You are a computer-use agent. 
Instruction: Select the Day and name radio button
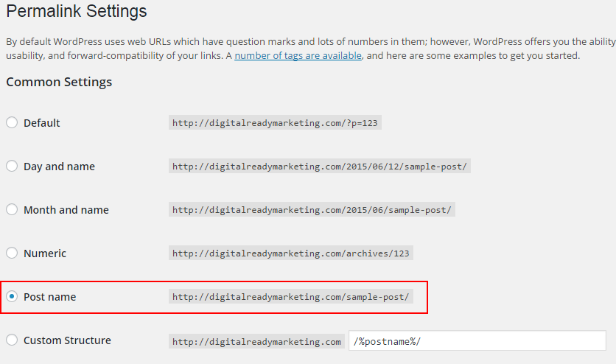[x=12, y=166]
